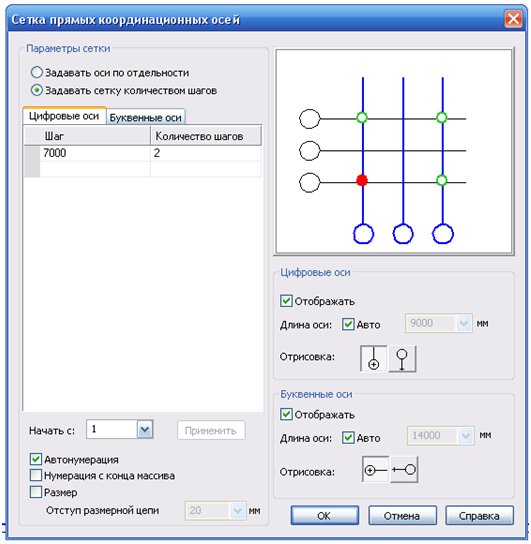Click the 'Применить' button

[211, 431]
